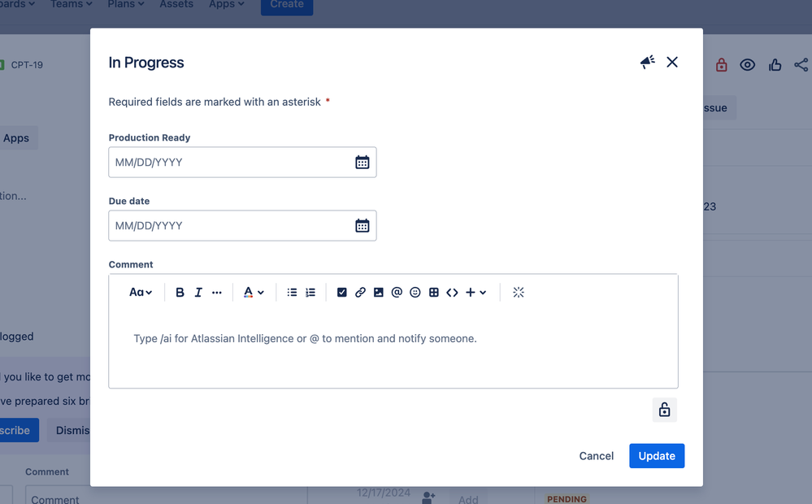The image size is (812, 504).
Task: Click the Update button
Action: tap(657, 456)
